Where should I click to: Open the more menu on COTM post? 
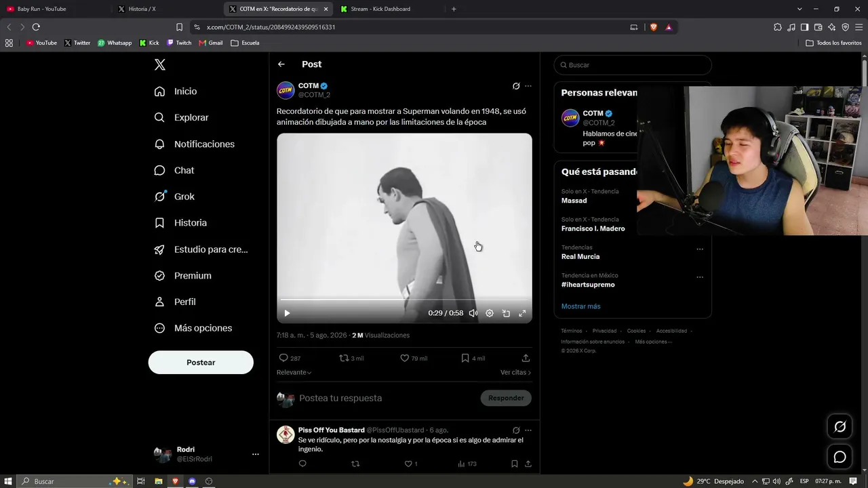tap(528, 86)
